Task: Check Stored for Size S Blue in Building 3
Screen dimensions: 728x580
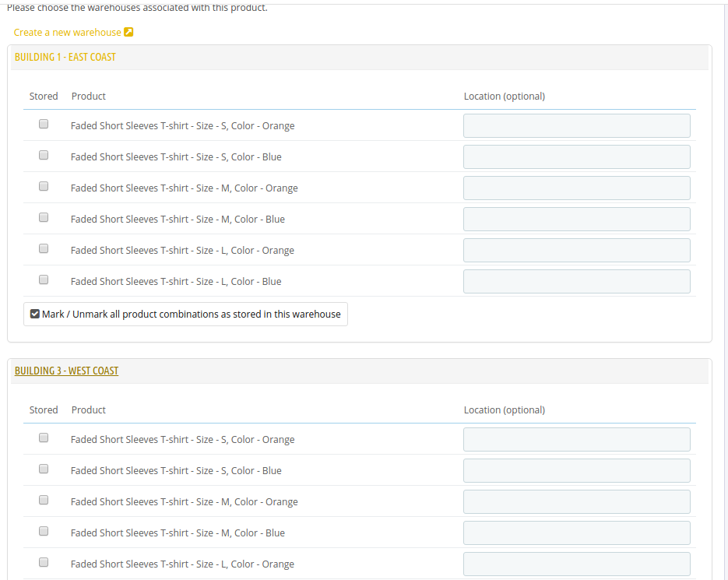Action: coord(44,469)
